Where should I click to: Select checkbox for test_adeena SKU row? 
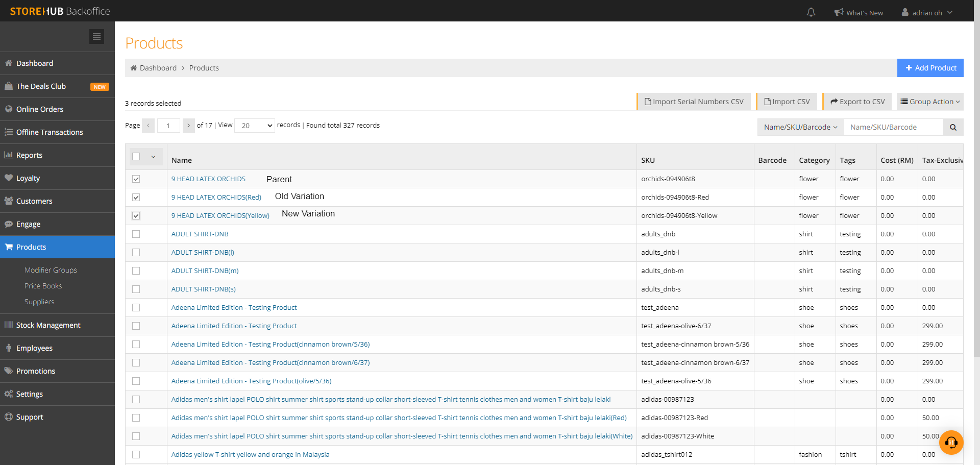[x=136, y=308]
